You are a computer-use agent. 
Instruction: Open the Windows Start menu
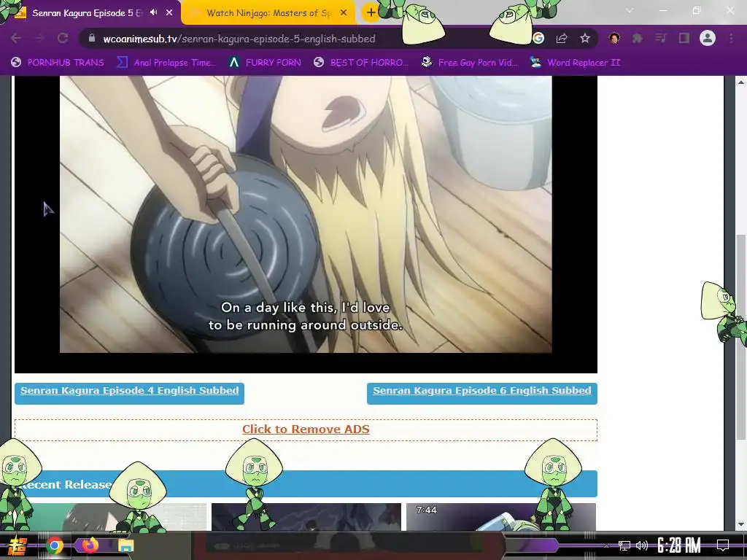tap(18, 545)
